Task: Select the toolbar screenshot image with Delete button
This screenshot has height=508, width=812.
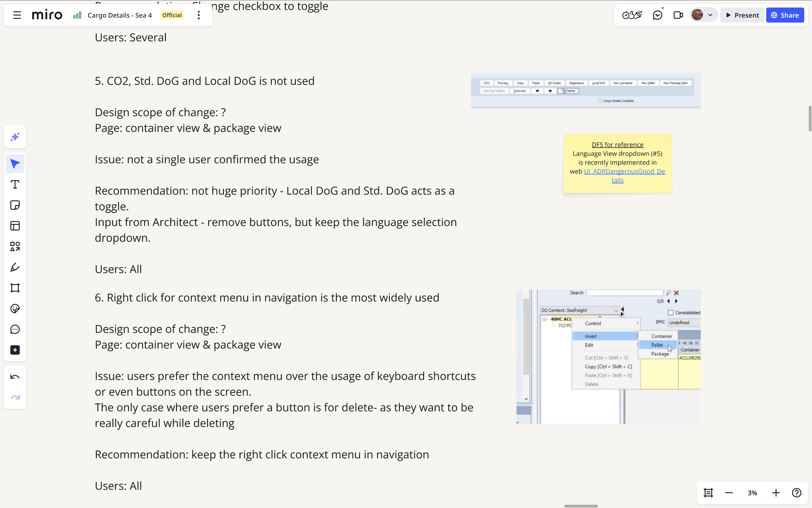Action: point(586,90)
